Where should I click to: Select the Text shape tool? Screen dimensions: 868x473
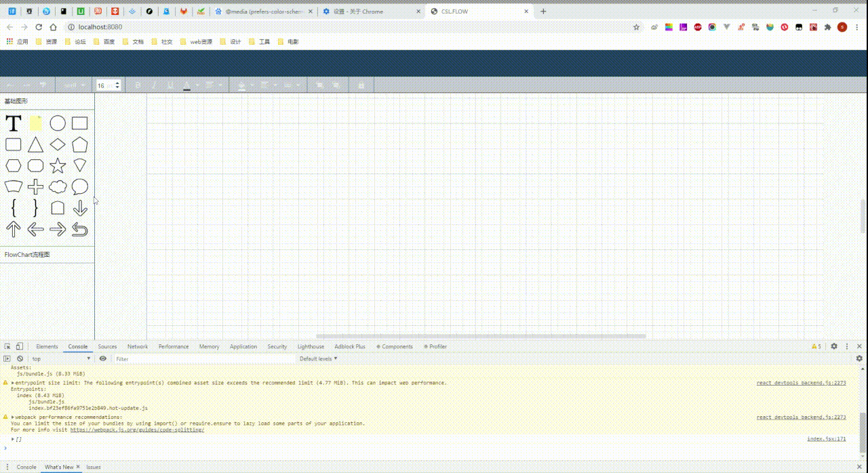(x=14, y=123)
